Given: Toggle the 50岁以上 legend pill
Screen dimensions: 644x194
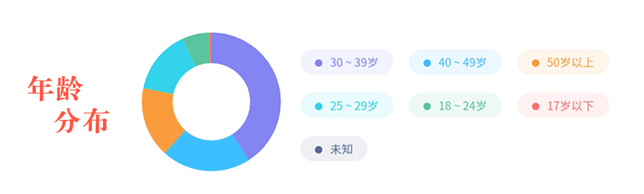Looking at the screenshot, I should [563, 62].
